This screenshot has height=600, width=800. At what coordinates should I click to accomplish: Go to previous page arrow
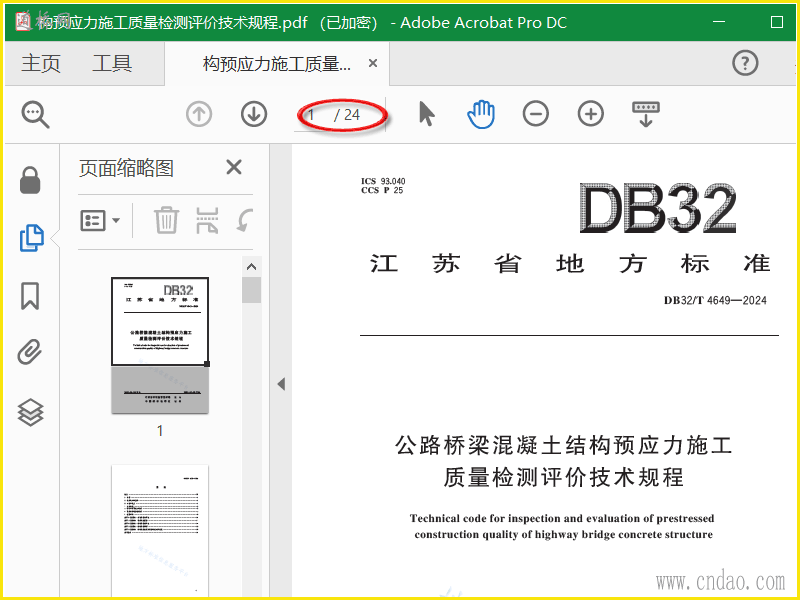coord(199,114)
